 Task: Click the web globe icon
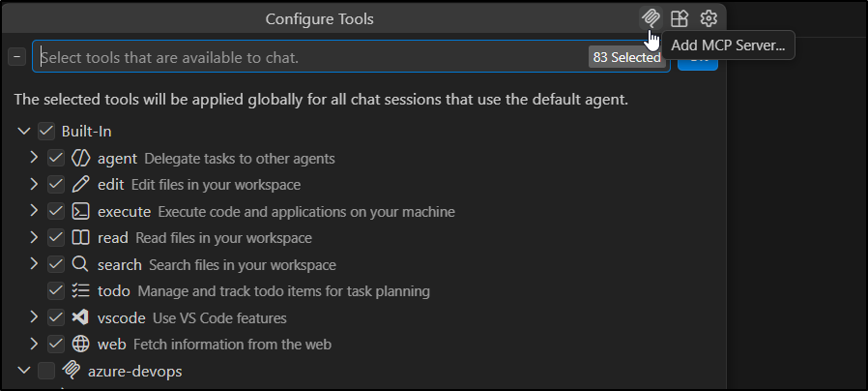tap(81, 344)
